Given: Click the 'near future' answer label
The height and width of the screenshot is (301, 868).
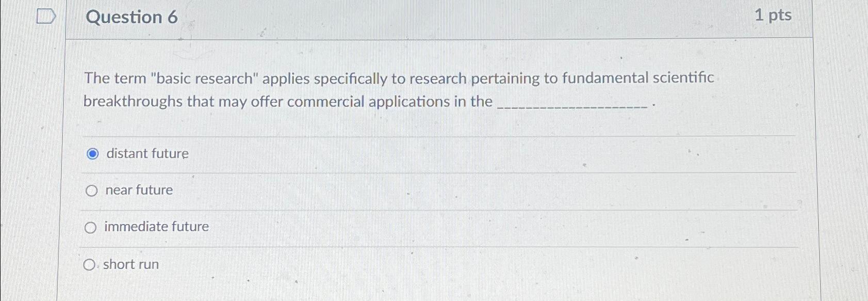Looking at the screenshot, I should pos(138,190).
